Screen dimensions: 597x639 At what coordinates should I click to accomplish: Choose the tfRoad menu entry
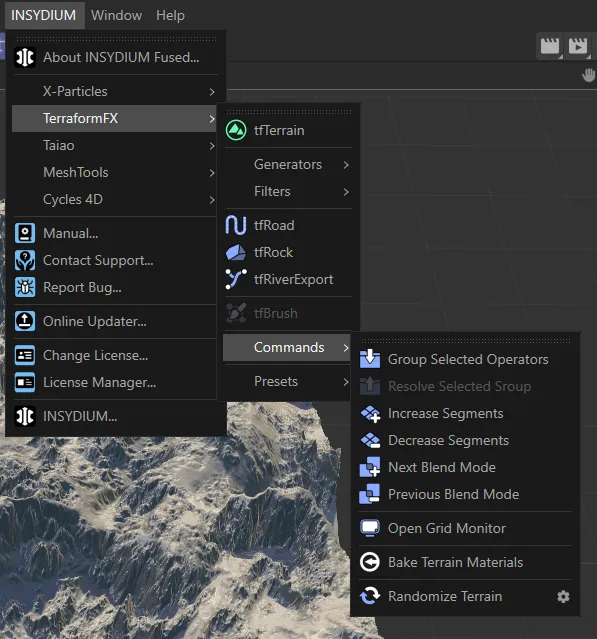point(289,225)
